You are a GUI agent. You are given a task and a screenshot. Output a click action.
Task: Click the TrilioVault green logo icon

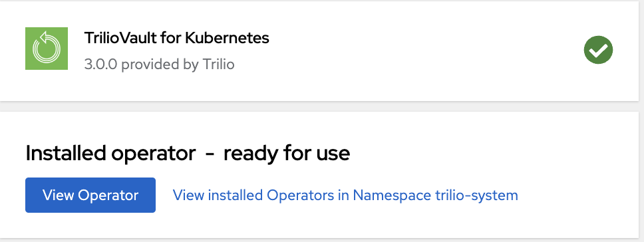click(47, 49)
